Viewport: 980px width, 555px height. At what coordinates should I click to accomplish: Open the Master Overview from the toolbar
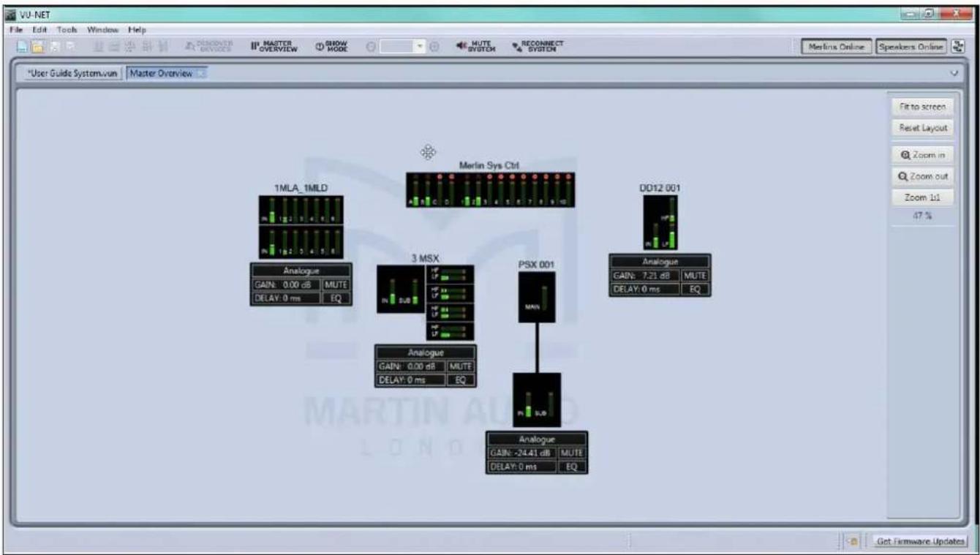pos(274,47)
